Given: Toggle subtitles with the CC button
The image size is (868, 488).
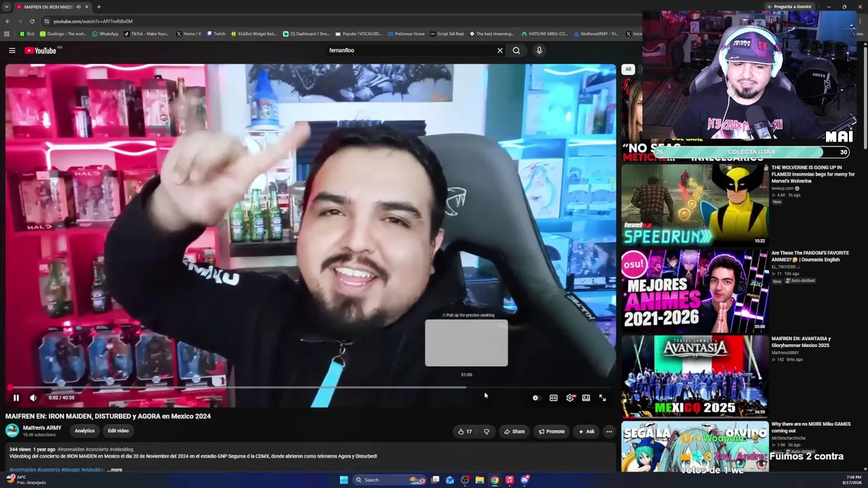Looking at the screenshot, I should (x=553, y=398).
